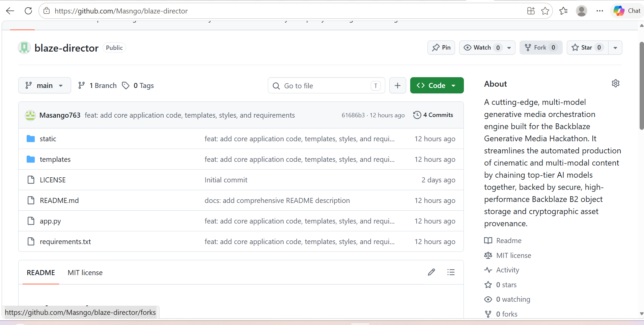Click the README.md file icon

31,200
